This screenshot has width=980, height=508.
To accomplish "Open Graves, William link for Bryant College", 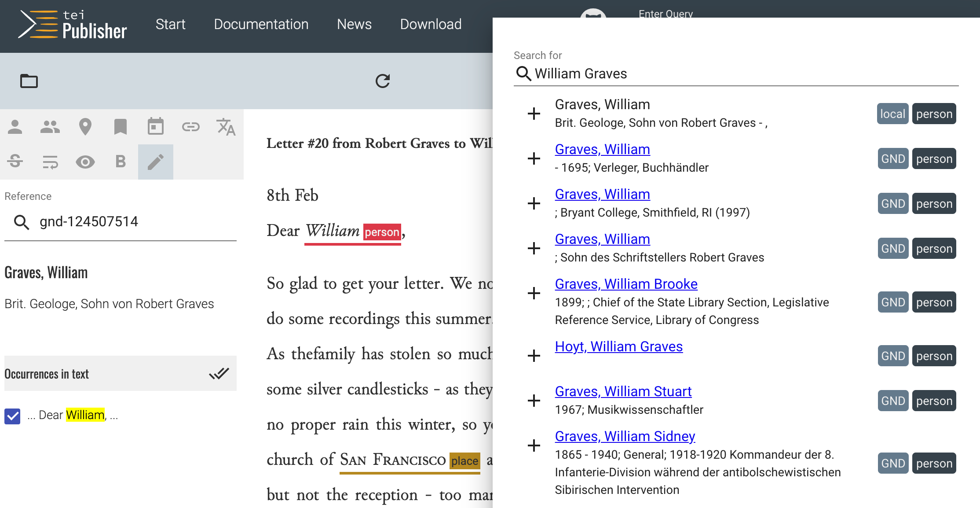I will [602, 194].
